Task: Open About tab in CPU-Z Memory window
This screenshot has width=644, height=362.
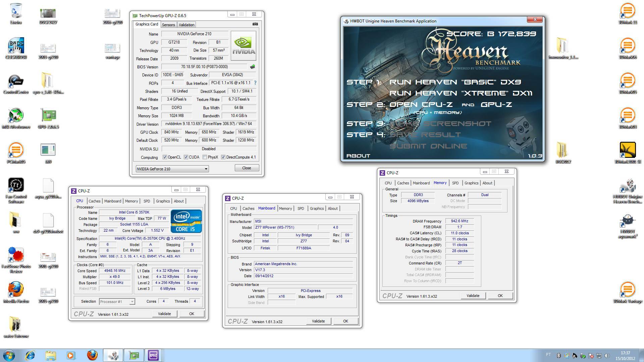Action: click(487, 183)
